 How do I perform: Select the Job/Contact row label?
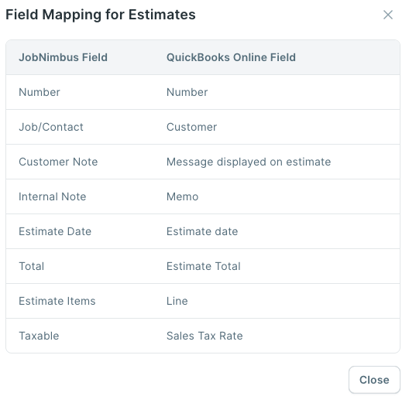51,127
